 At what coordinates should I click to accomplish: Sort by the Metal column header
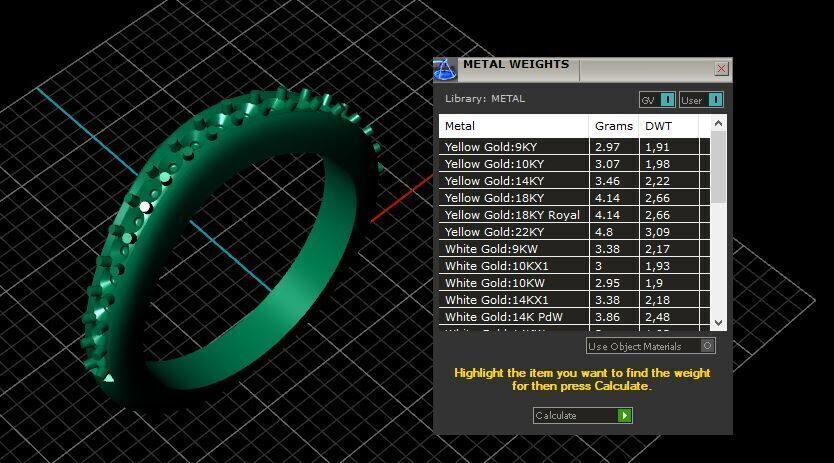coord(514,126)
